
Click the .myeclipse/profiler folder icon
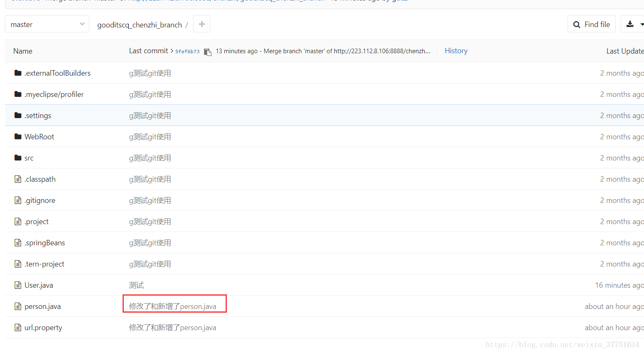point(18,94)
